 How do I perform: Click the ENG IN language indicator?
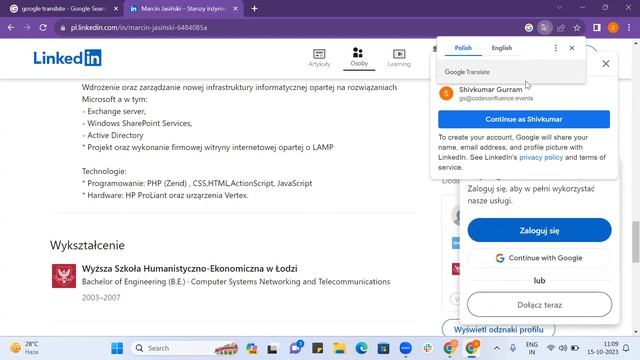(x=531, y=348)
